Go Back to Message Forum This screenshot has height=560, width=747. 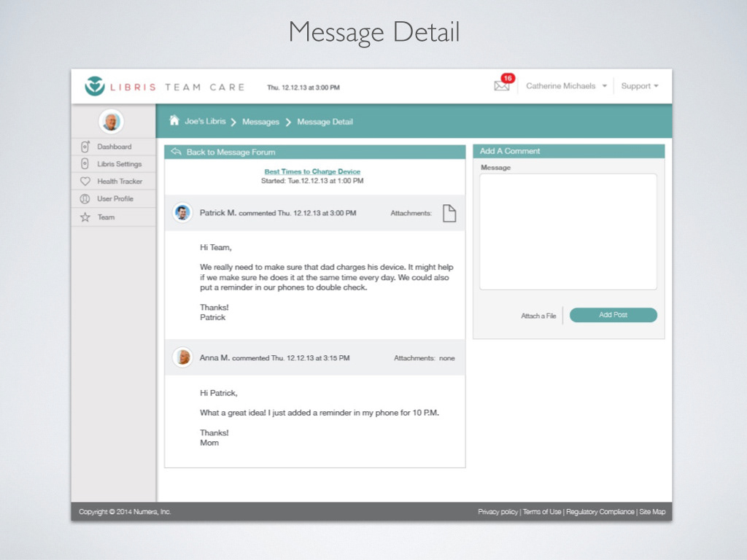coord(231,152)
